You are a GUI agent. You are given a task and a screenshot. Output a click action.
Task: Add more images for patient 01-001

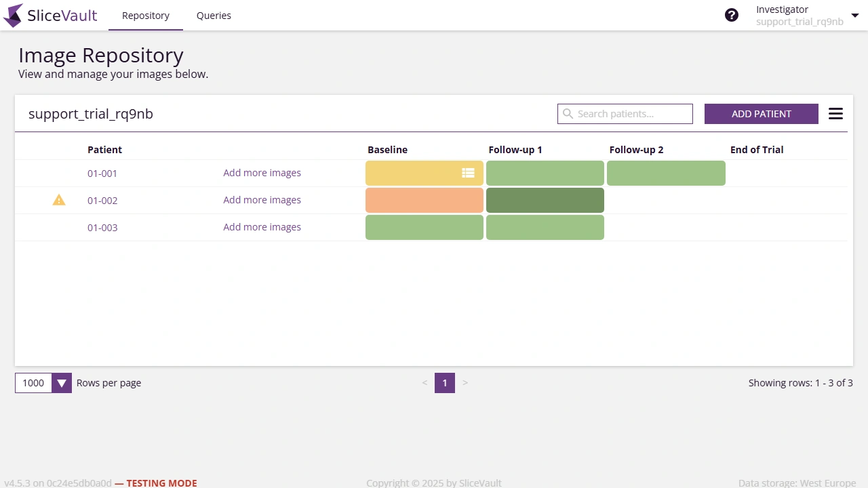[x=262, y=173]
